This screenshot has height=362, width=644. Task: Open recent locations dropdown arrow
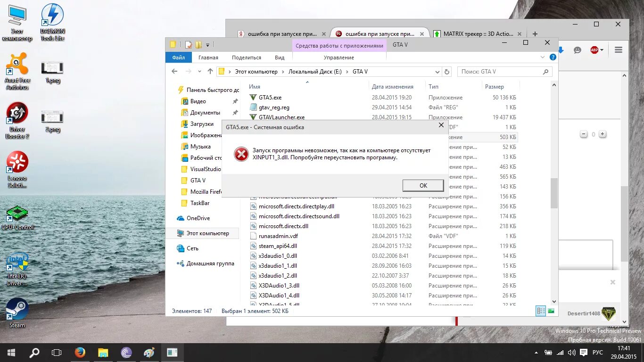pyautogui.click(x=199, y=72)
